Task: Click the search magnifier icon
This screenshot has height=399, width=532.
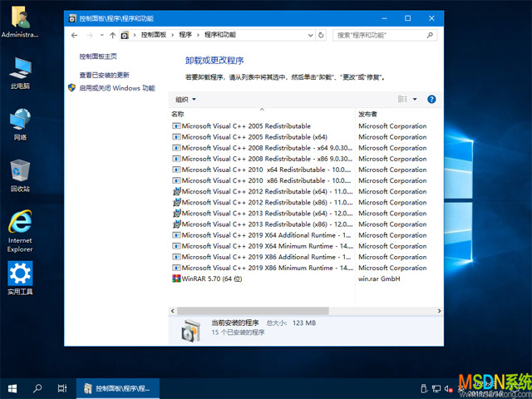Action: [430, 35]
